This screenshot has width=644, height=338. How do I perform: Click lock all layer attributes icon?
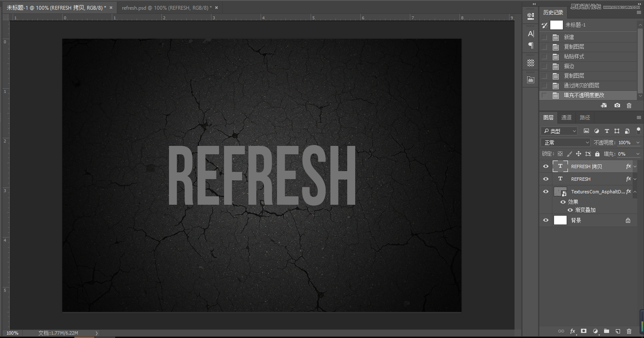pos(597,154)
